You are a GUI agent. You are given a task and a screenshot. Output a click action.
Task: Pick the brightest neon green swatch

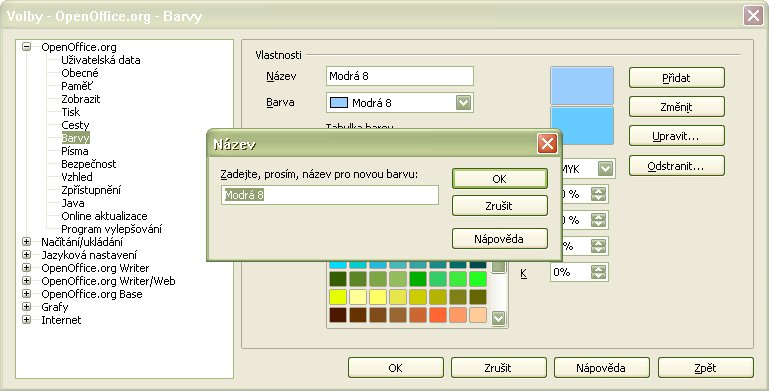478,279
